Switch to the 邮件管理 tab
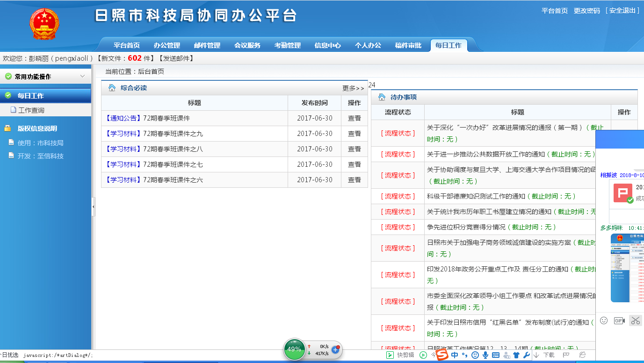 pyautogui.click(x=207, y=45)
